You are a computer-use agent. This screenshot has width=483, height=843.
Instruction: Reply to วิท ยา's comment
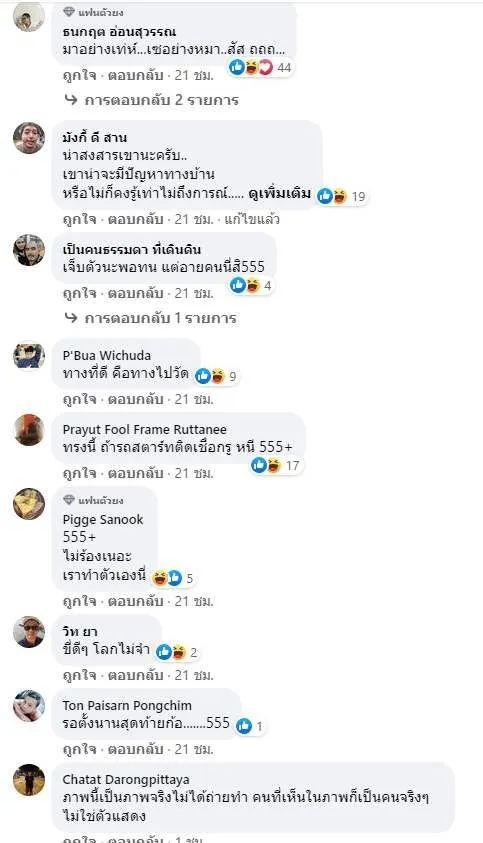click(x=135, y=675)
